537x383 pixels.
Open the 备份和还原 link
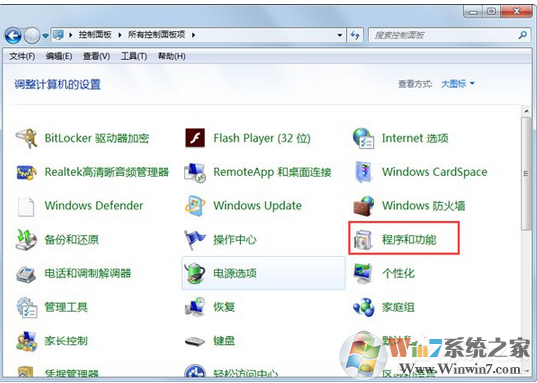[x=72, y=239]
